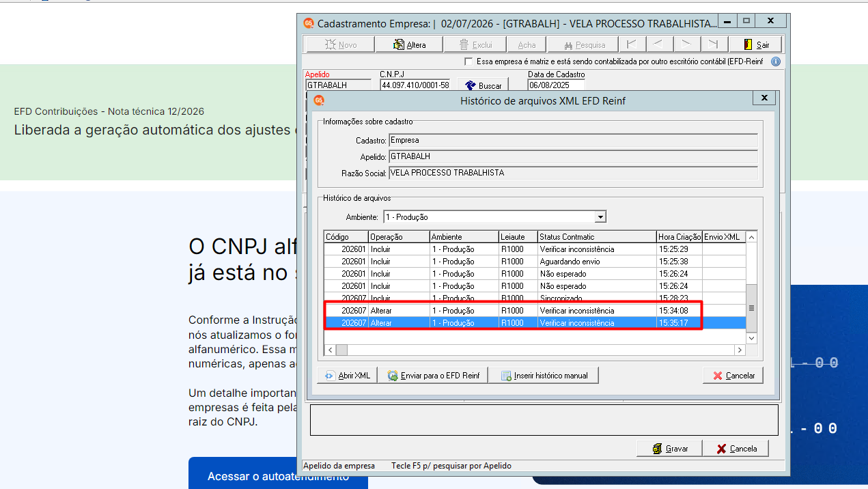Click horizontal scrollbar left arrow
Image resolution: width=868 pixels, height=489 pixels.
point(330,350)
